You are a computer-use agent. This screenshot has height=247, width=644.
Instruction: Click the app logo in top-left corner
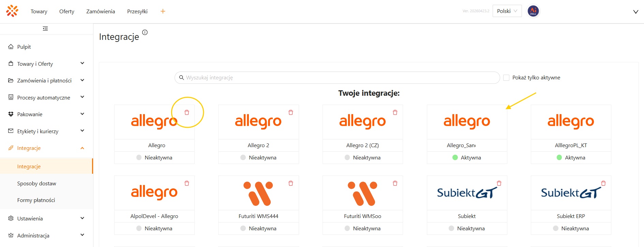tap(12, 11)
